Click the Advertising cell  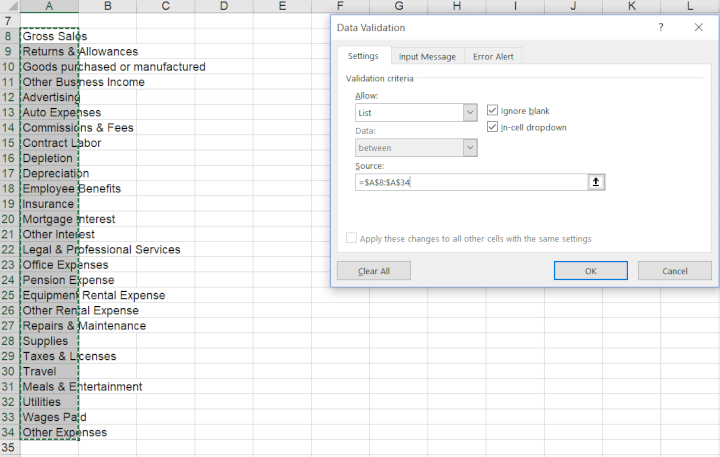(x=49, y=97)
